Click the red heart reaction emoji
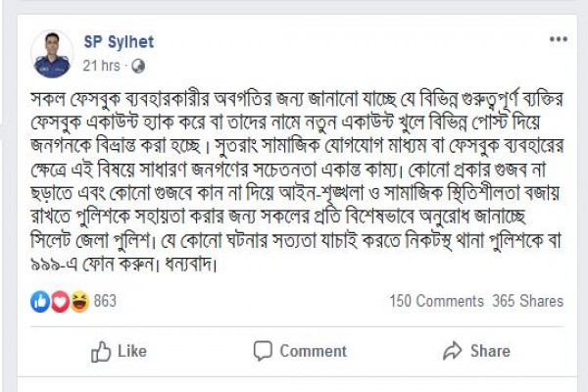This screenshot has height=392, width=588. tap(58, 300)
